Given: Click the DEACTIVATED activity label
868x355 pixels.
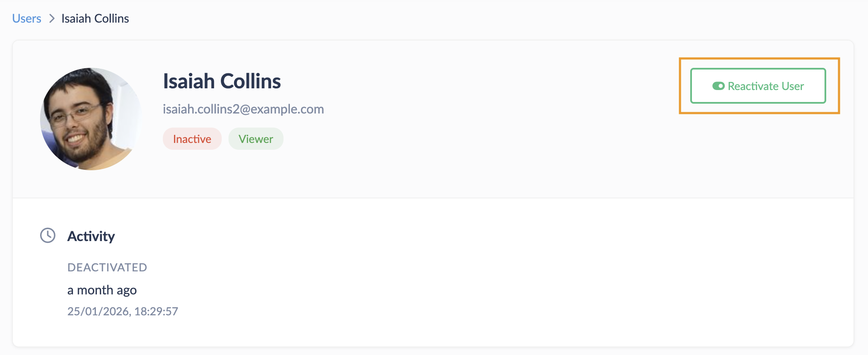Looking at the screenshot, I should [x=107, y=268].
